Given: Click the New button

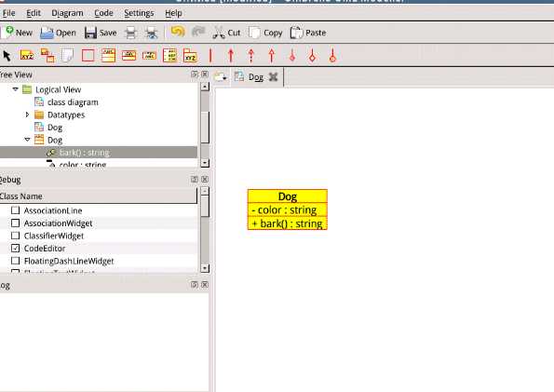Looking at the screenshot, I should click(x=17, y=33).
